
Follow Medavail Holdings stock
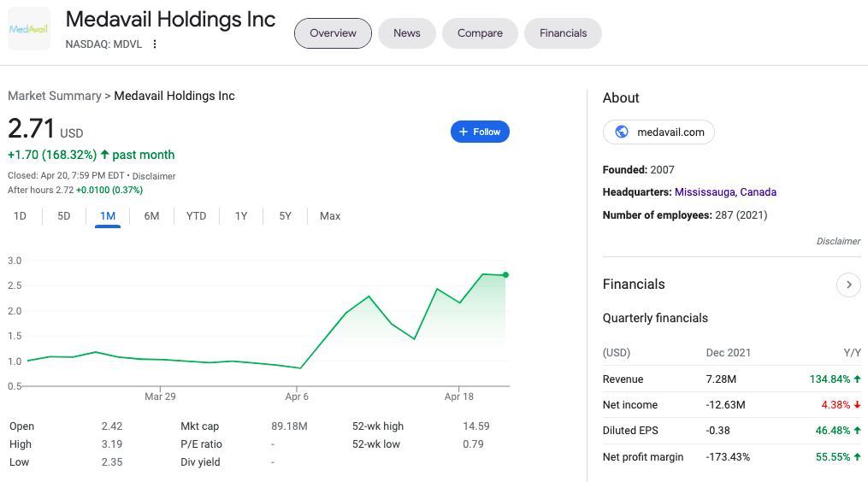[x=480, y=132]
